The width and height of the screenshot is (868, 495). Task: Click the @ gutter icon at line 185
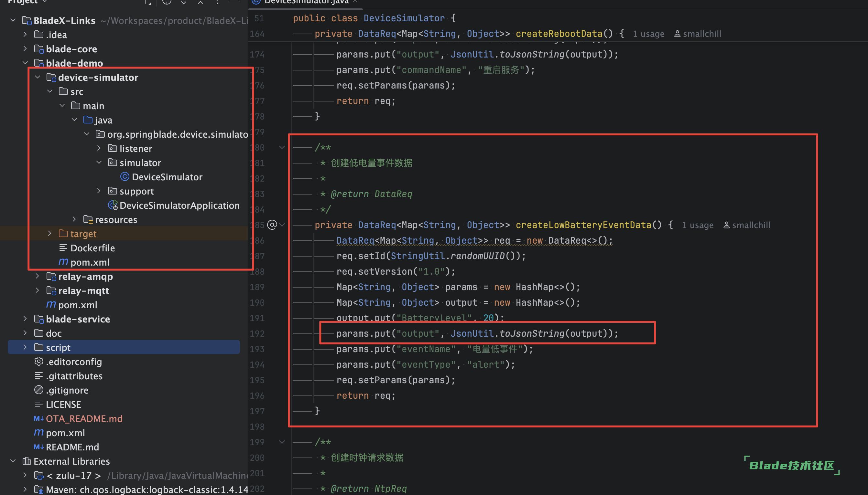click(x=272, y=225)
